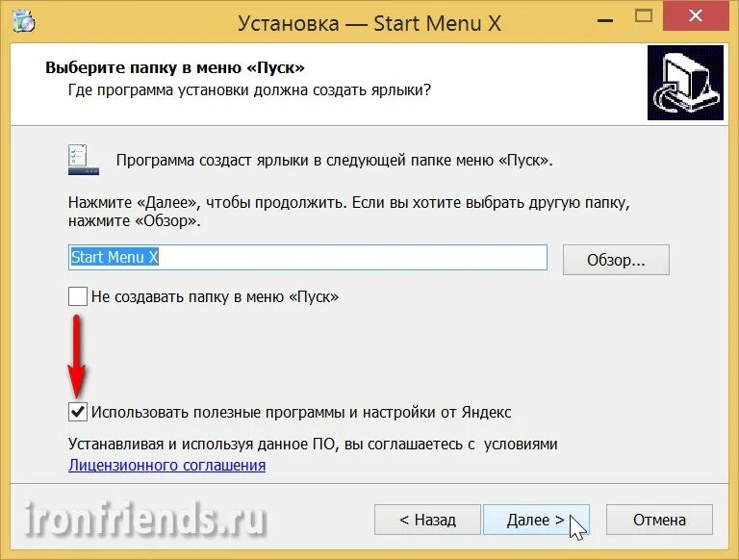Click the heading "Выберите папку в меню «Пуск»"
This screenshot has height=560, width=739.
pyautogui.click(x=175, y=67)
